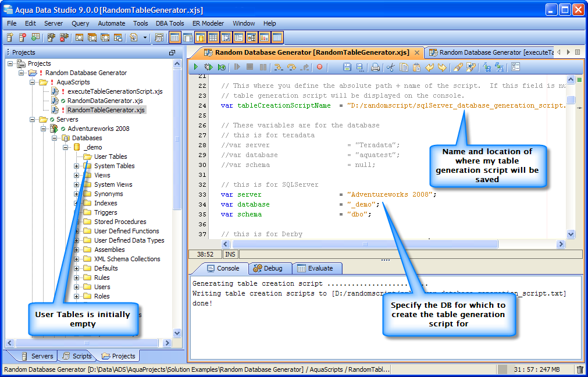Viewport: 588px width, 377px height.
Task: Click the Step Into arrow icon
Action: click(x=278, y=67)
